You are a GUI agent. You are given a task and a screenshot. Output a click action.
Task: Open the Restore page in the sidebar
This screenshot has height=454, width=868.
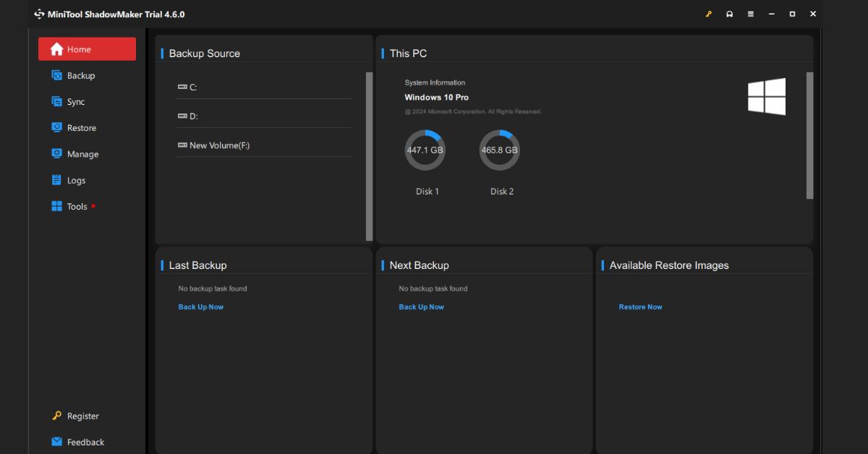[81, 128]
